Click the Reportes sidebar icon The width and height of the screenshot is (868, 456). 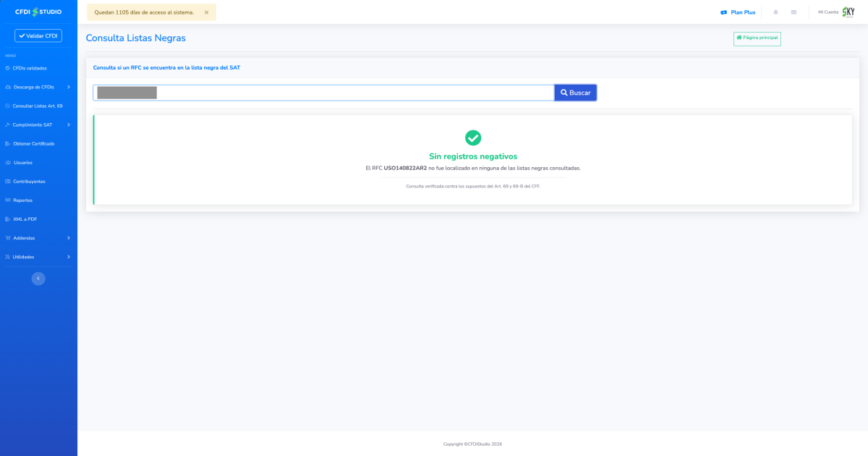7,200
